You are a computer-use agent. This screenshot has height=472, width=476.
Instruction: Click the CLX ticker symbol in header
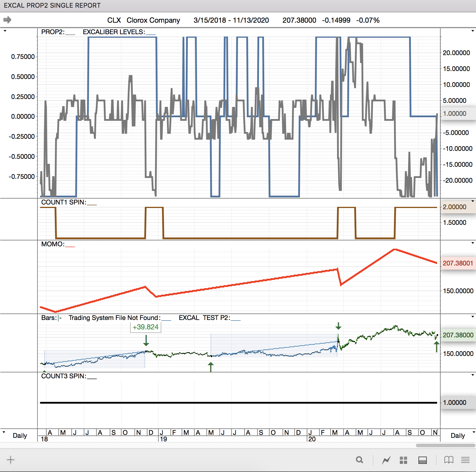coord(114,20)
